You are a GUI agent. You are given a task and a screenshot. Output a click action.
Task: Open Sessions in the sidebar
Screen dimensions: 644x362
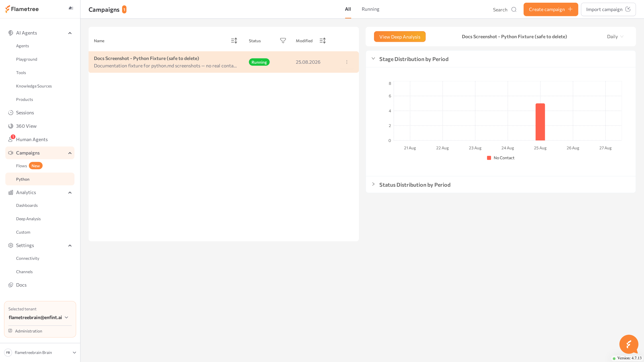pyautogui.click(x=25, y=113)
